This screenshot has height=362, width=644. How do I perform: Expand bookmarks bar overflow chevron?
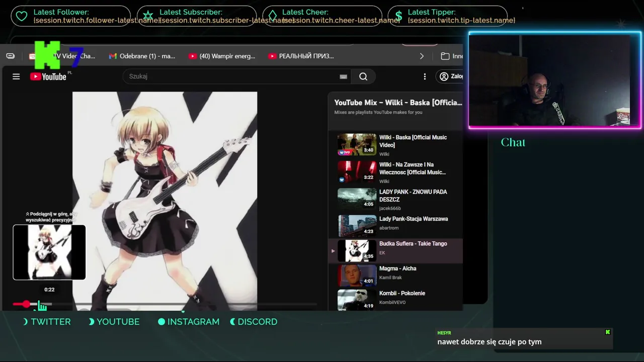click(421, 56)
